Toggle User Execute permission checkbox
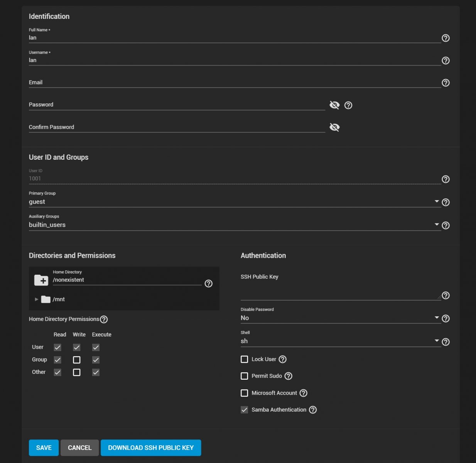 [x=96, y=347]
